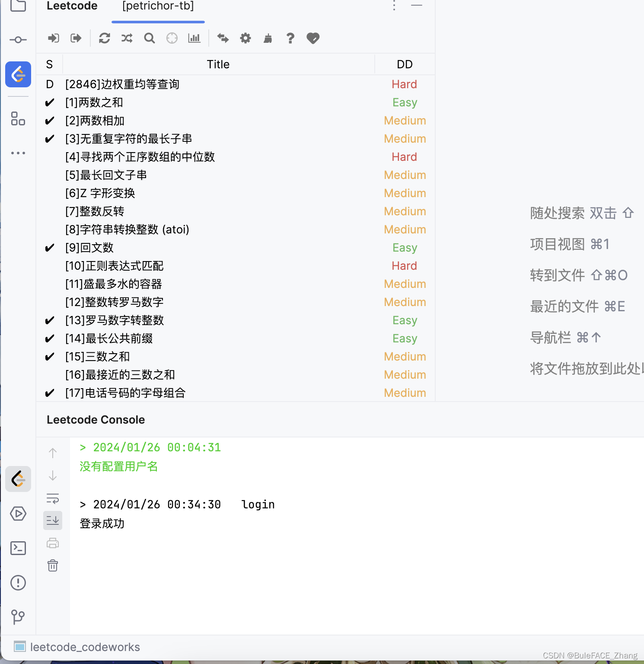This screenshot has width=644, height=664.
Task: Open the Problems exclamation icon
Action: [18, 583]
